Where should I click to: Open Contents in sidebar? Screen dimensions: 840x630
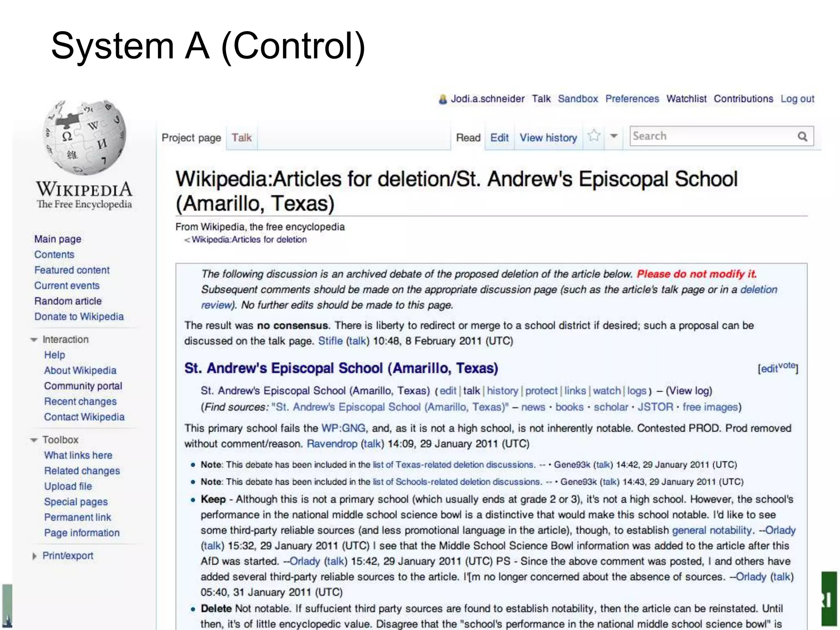point(54,254)
